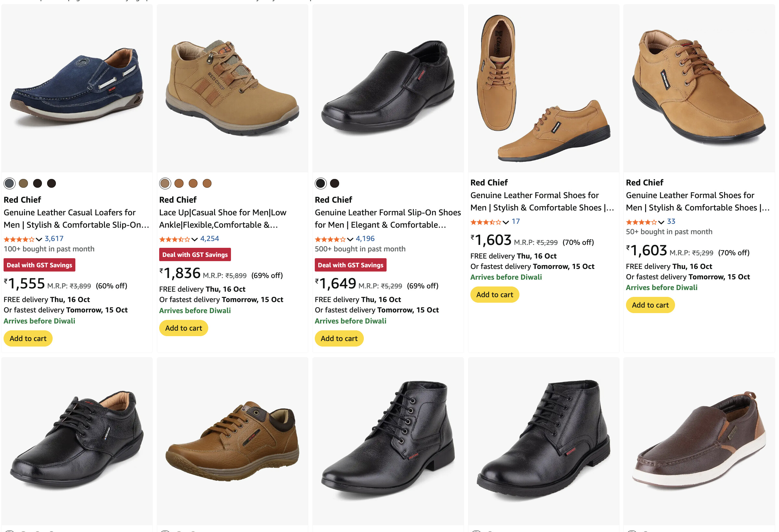The image size is (779, 532).
Task: Choose first beige swatch for lace-up shoe
Action: coord(165,184)
